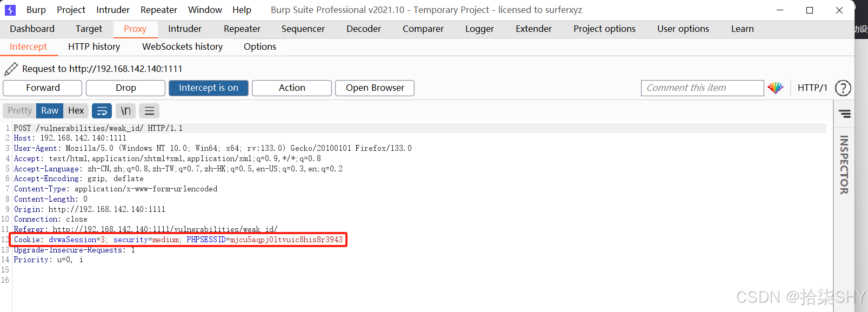Image resolution: width=868 pixels, height=312 pixels.
Task: Switch to Raw view
Action: [50, 111]
